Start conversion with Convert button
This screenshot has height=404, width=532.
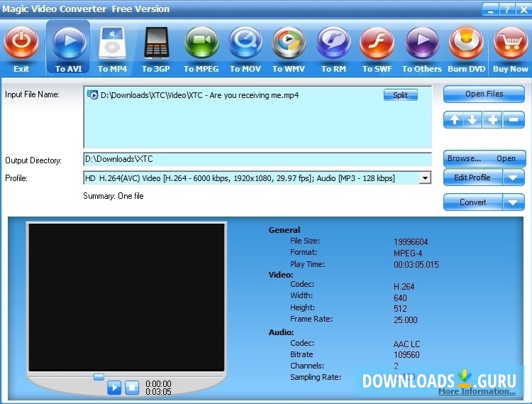tap(472, 202)
